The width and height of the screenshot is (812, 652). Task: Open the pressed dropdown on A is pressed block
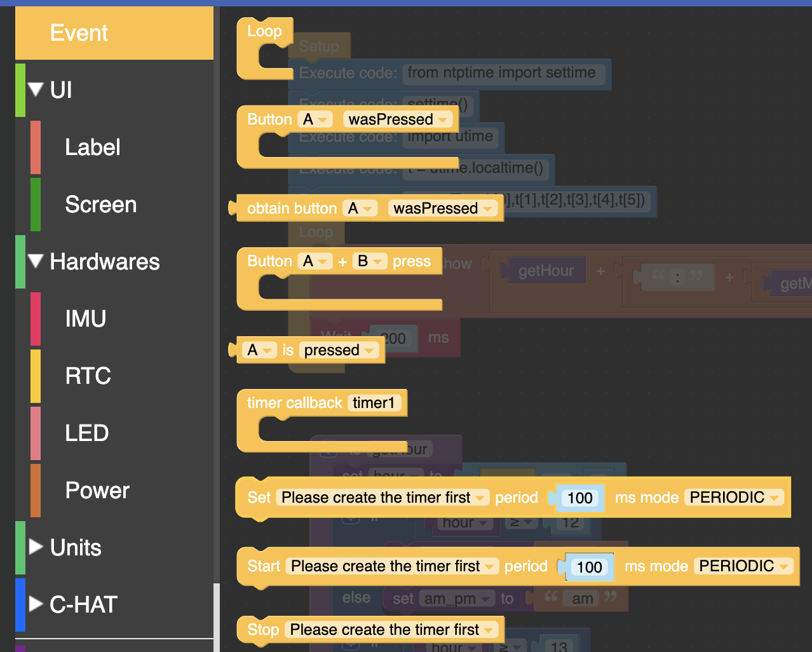337,350
